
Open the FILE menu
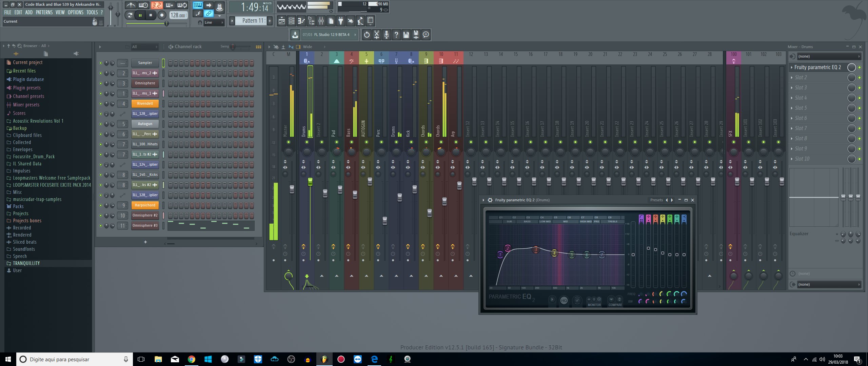tap(8, 12)
